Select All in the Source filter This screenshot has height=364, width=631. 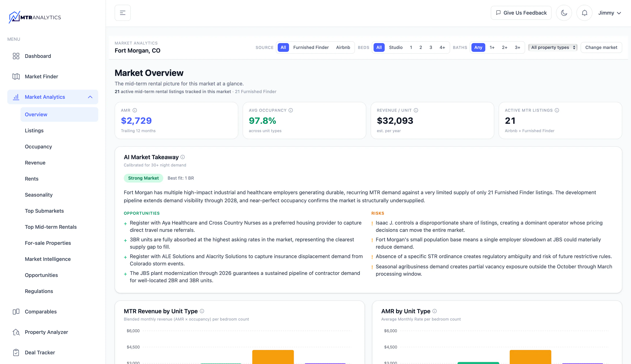pyautogui.click(x=283, y=47)
